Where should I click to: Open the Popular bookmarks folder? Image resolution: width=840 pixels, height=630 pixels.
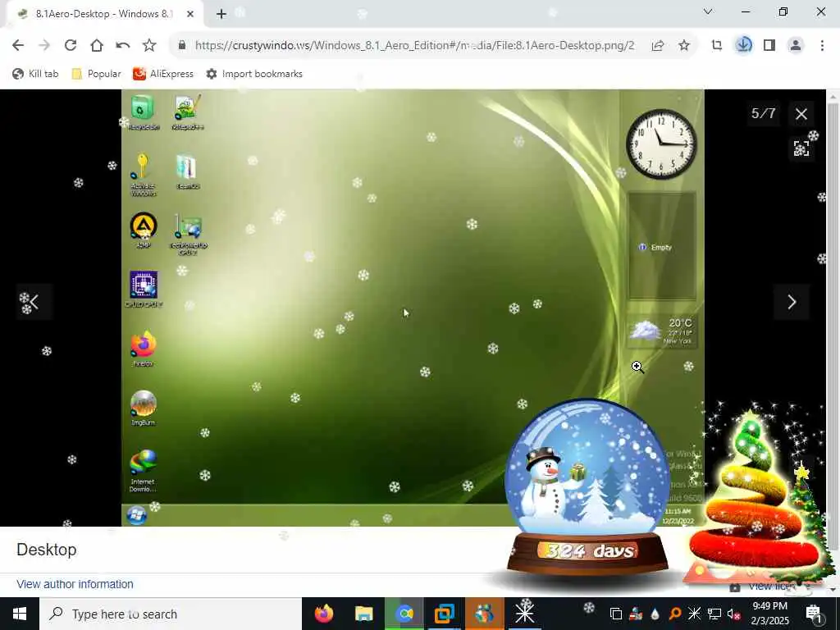(97, 74)
